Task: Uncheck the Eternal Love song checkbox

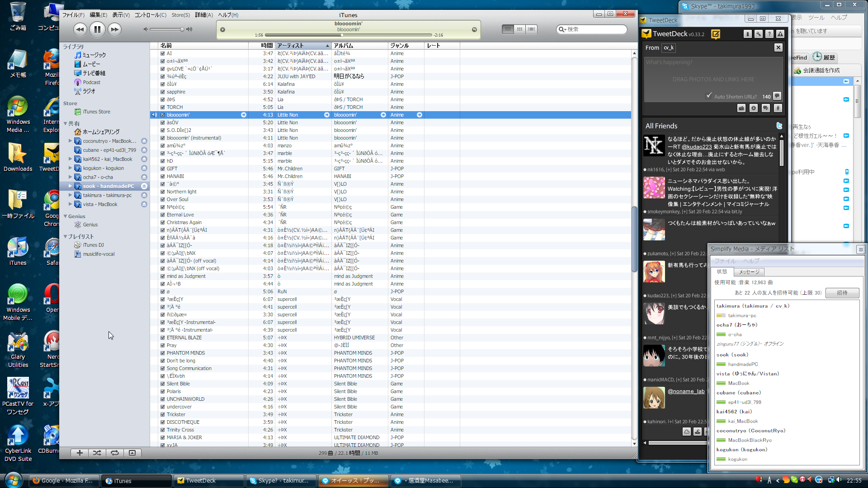Action: click(163, 215)
